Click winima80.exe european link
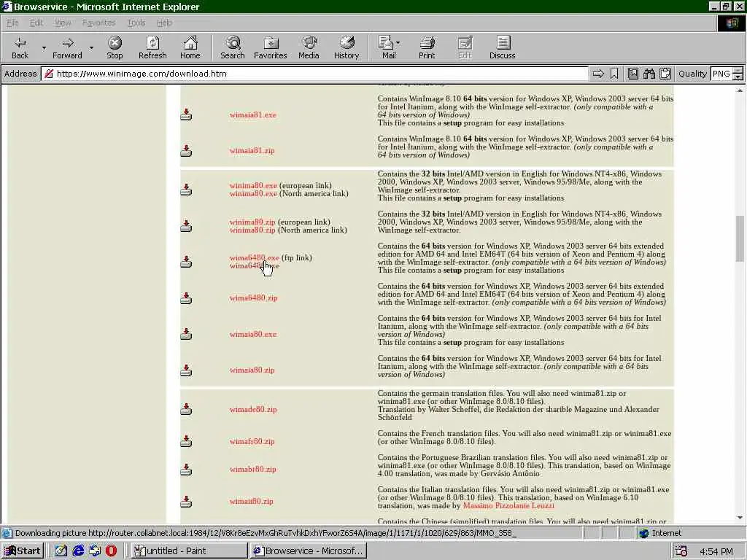Image resolution: width=747 pixels, height=560 pixels. click(x=253, y=186)
